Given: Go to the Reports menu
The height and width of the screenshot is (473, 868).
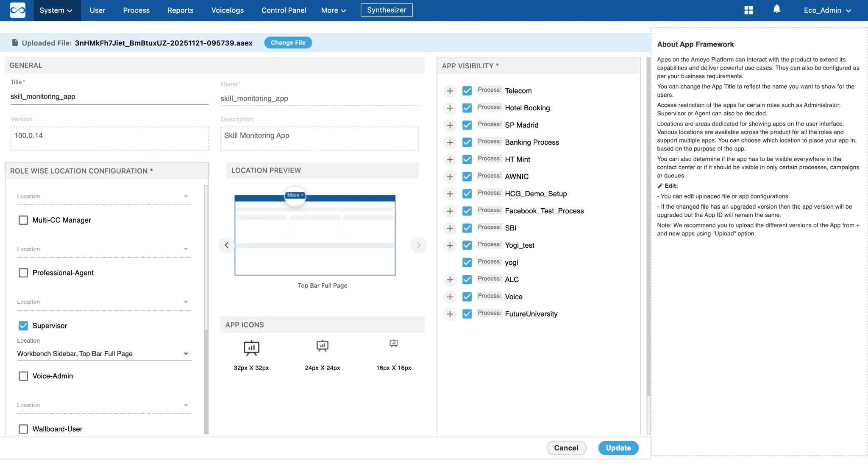Looking at the screenshot, I should [x=180, y=10].
